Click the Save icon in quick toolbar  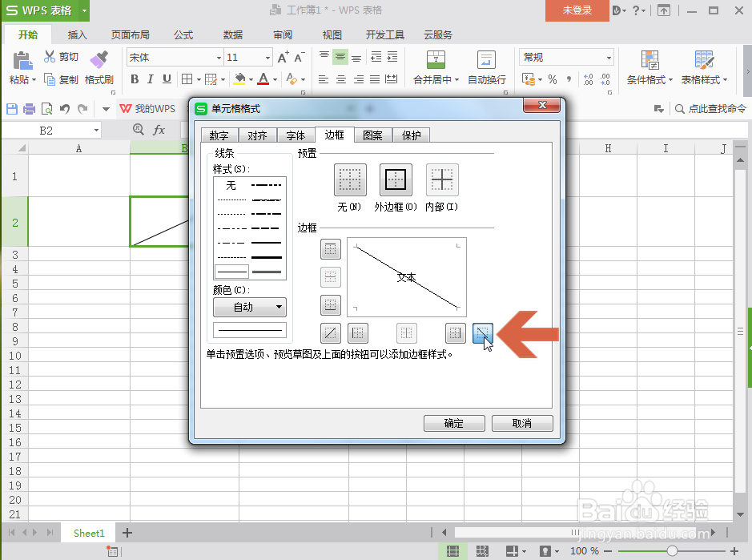click(x=12, y=109)
